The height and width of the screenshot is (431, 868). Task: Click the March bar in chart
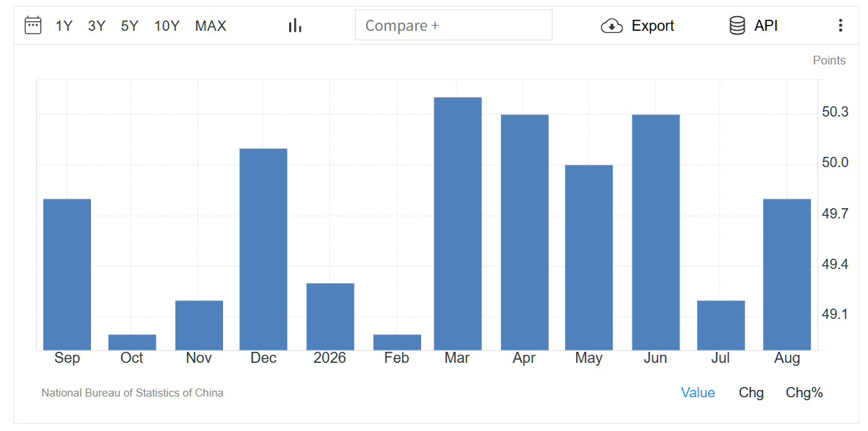[457, 224]
